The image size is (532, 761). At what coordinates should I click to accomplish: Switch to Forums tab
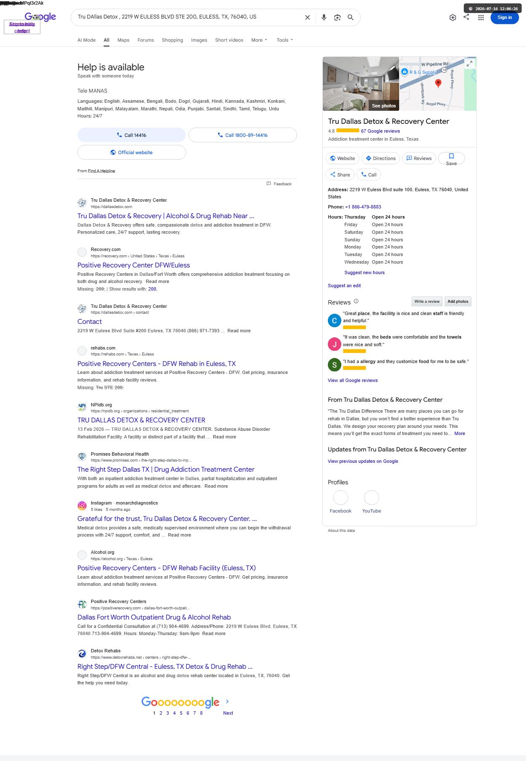click(146, 40)
